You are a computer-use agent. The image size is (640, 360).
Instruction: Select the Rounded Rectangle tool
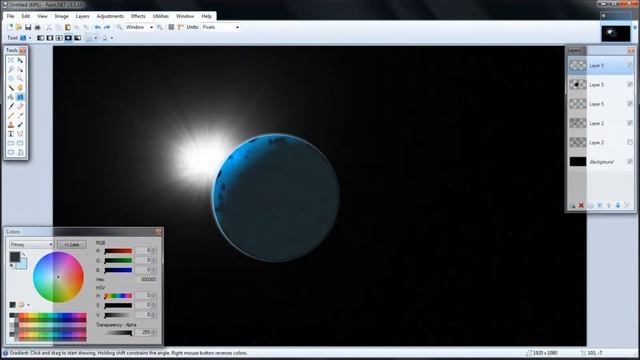pos(20,143)
